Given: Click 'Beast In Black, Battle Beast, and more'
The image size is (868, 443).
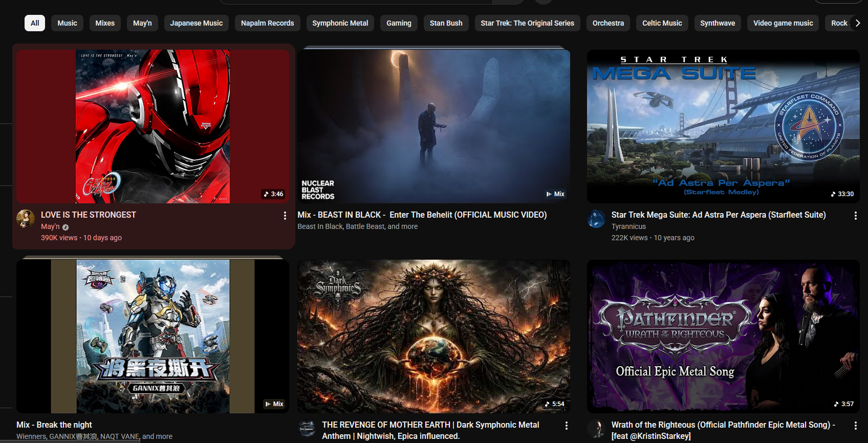Looking at the screenshot, I should [x=358, y=226].
